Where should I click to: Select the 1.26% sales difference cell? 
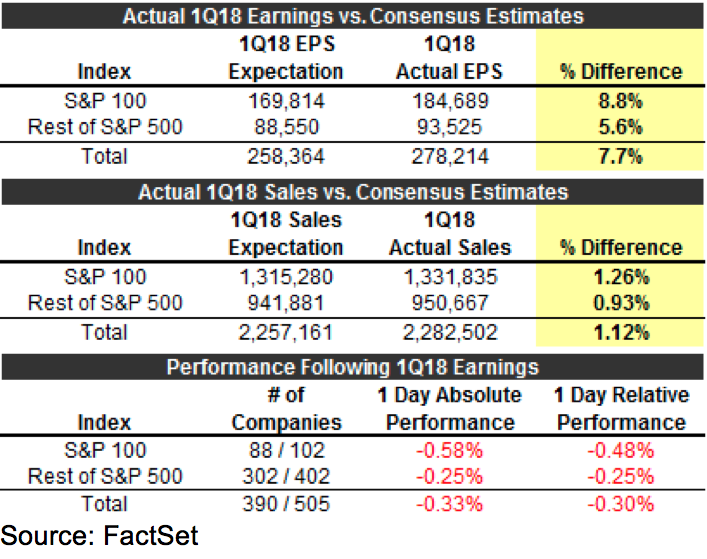621,276
